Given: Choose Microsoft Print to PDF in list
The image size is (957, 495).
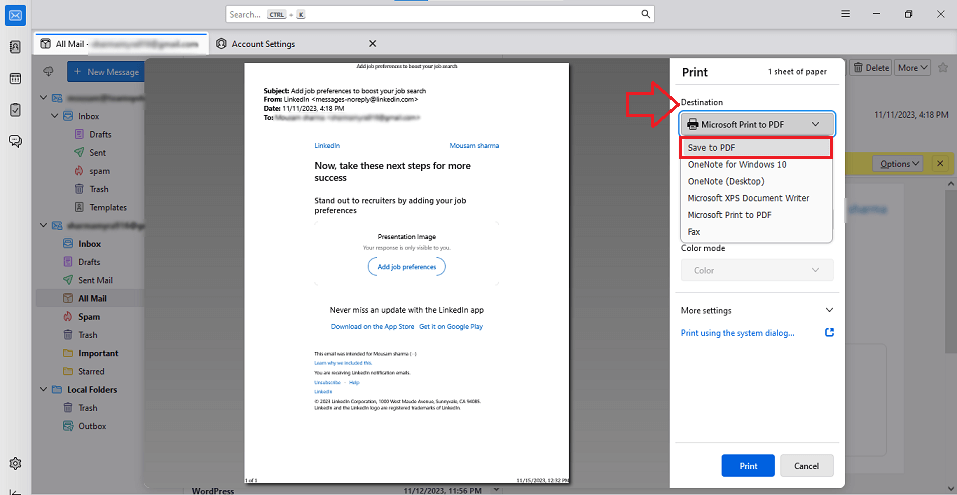Looking at the screenshot, I should 756,215.
